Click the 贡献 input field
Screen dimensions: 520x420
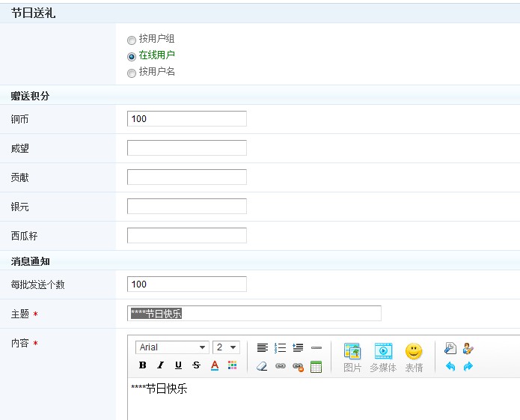(187, 177)
